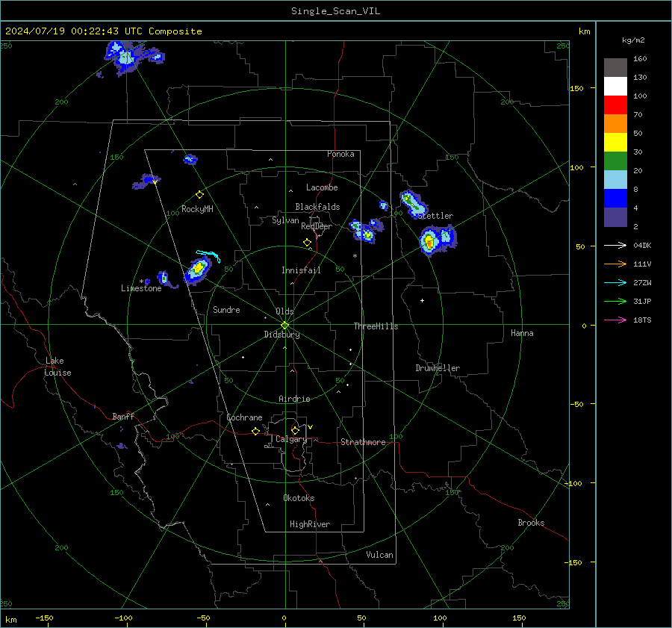Click the red 70-100 kg/m2 color swatch
Screen dimensions: 672x628
click(x=615, y=105)
